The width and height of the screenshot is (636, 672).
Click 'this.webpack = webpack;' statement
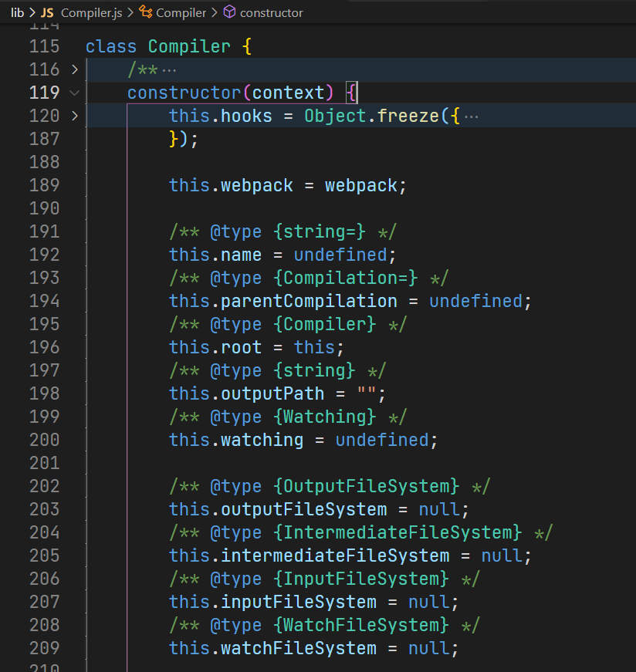pyautogui.click(x=287, y=186)
